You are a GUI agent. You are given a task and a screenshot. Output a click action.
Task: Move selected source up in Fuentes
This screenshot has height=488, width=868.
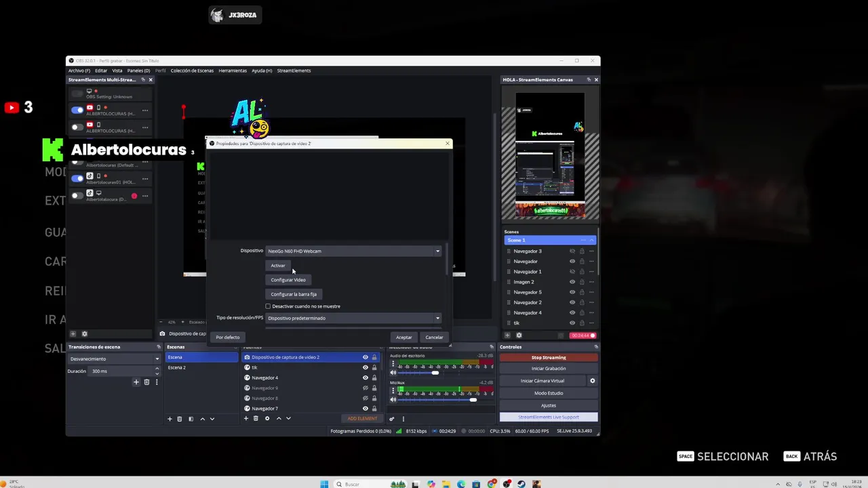(278, 418)
